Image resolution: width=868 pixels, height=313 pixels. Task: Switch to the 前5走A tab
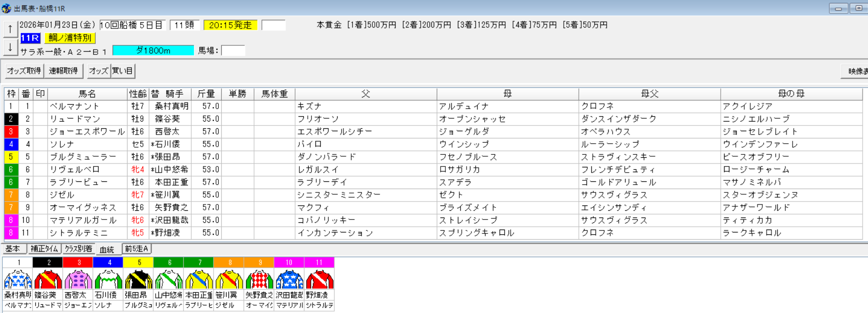tap(137, 249)
